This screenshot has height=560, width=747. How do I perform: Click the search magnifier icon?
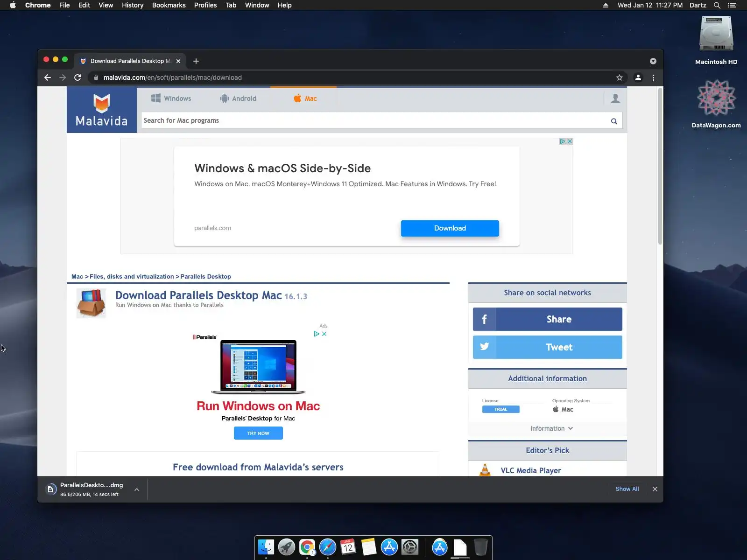pos(614,121)
